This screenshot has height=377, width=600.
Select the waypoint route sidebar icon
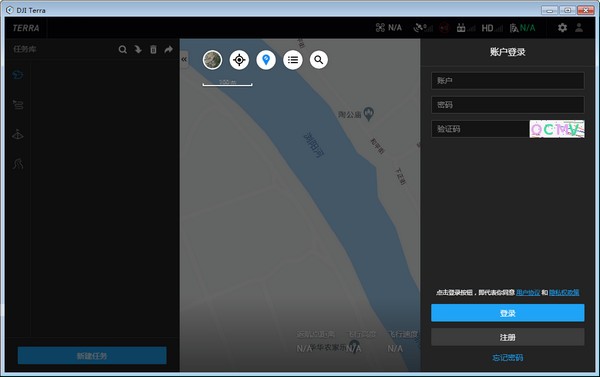click(x=18, y=104)
